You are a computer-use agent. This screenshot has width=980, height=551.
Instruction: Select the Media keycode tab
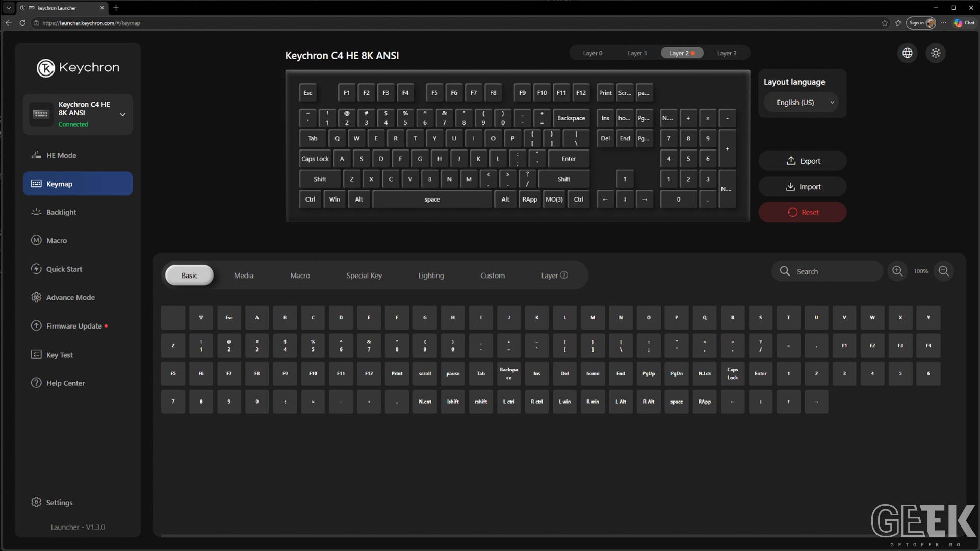tap(244, 275)
